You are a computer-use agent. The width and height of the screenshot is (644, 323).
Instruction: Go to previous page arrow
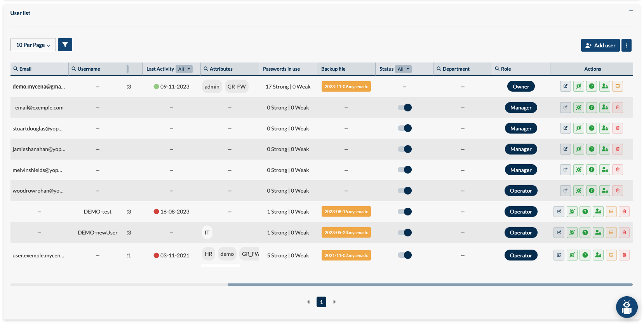pos(308,302)
